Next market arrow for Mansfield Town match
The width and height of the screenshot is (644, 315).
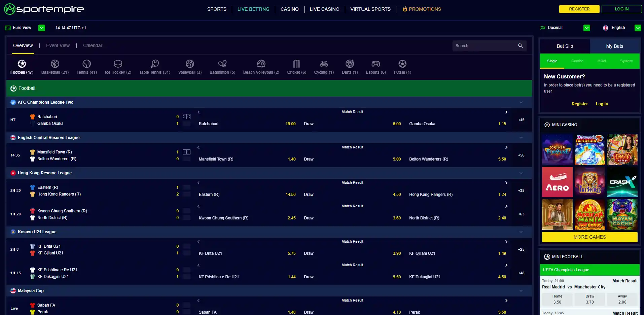506,147
